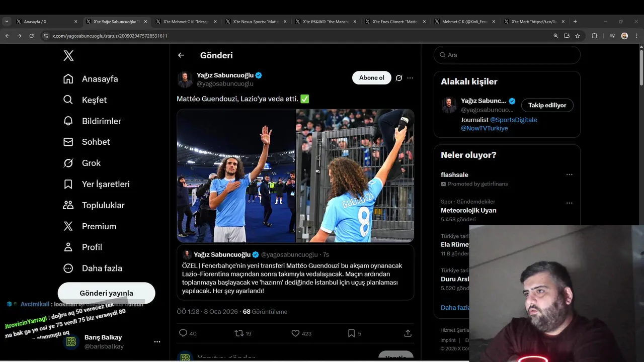
Task: Click the address bar URL
Action: [x=110, y=36]
